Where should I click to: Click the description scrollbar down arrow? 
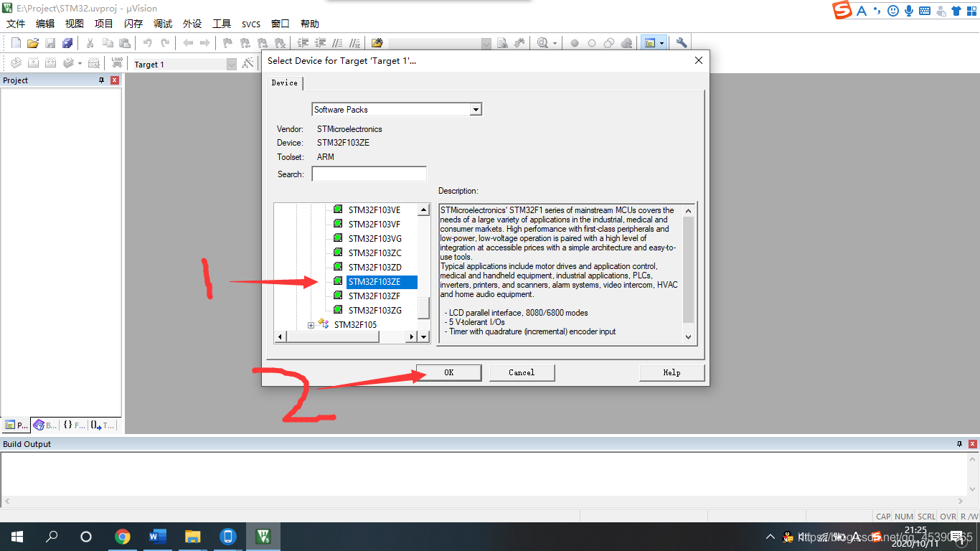coord(689,337)
